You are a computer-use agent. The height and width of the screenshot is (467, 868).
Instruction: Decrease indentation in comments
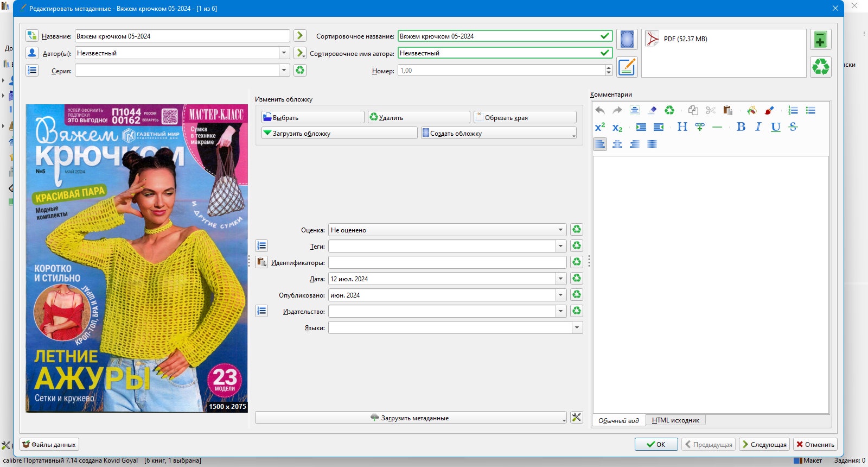[x=659, y=127]
